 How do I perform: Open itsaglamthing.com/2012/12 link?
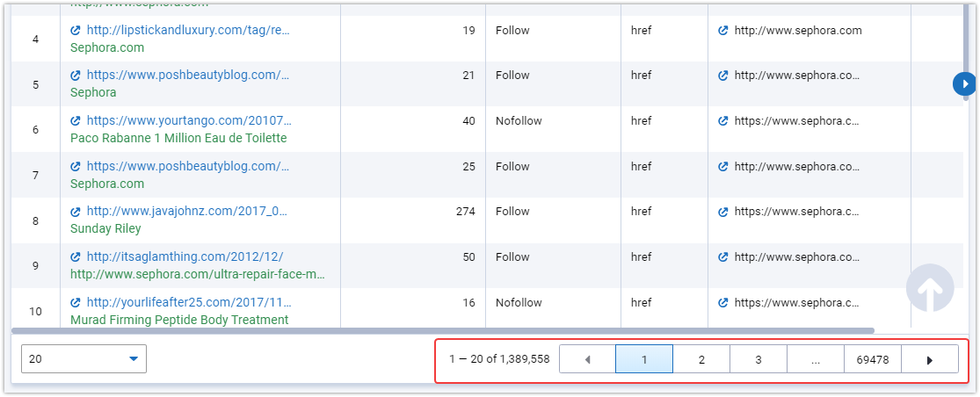[185, 257]
